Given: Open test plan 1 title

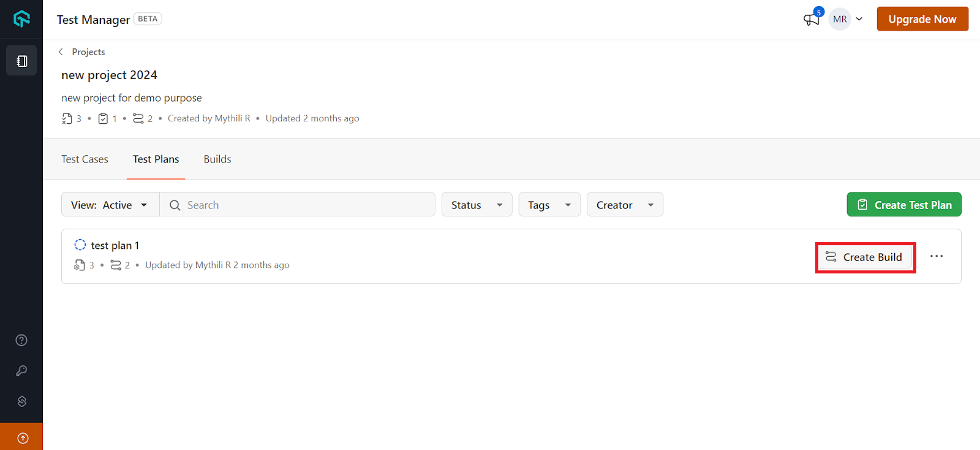Looking at the screenshot, I should click(x=115, y=245).
